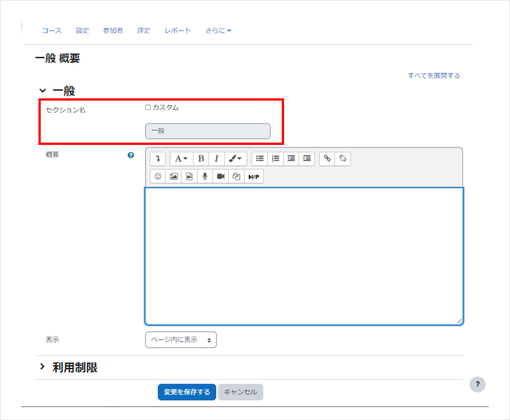Click the section name field showing 一般
This screenshot has height=420, width=510.
(208, 131)
